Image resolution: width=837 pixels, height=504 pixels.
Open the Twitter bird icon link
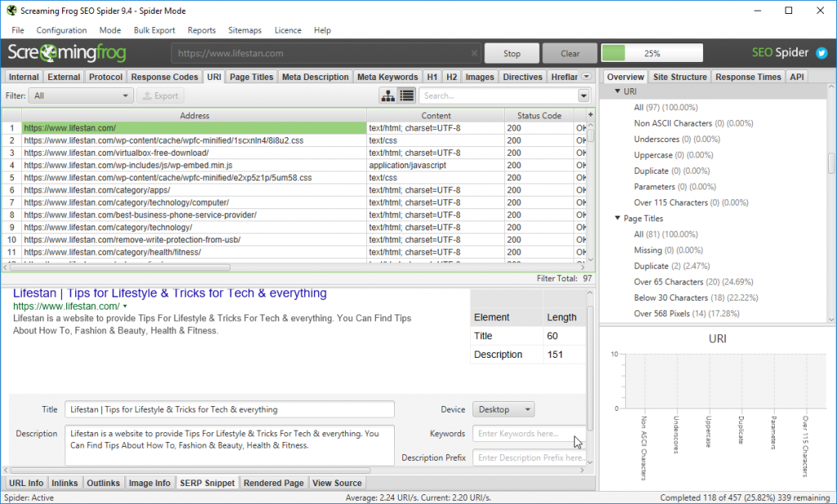coord(821,53)
